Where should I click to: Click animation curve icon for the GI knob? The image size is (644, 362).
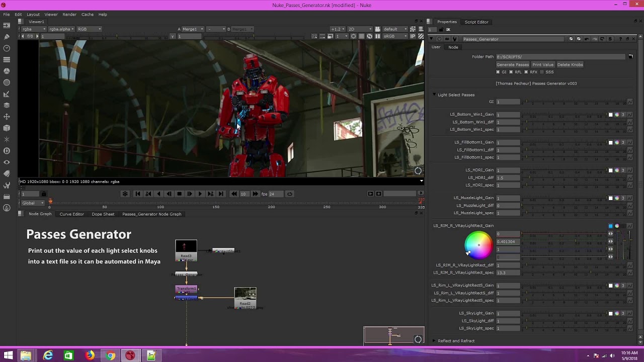click(x=630, y=102)
